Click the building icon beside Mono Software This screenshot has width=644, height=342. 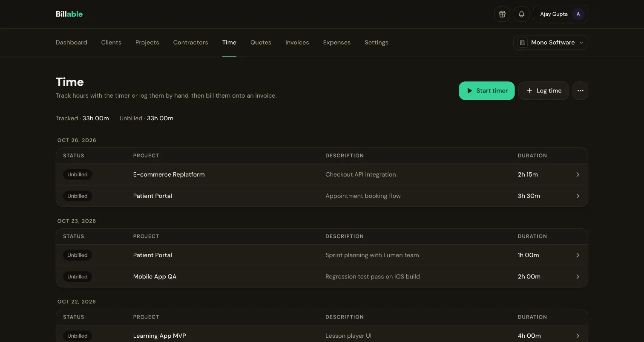522,43
